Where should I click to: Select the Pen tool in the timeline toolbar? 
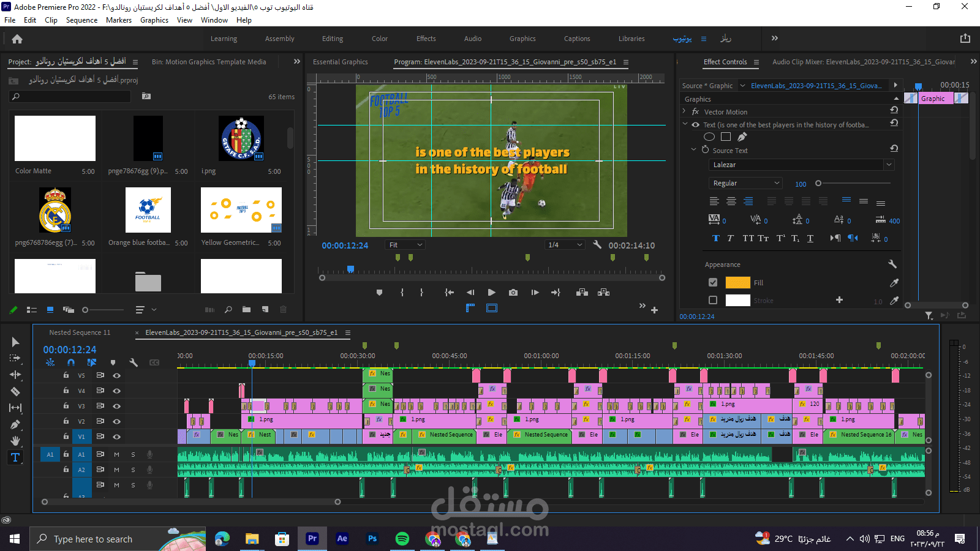click(15, 424)
